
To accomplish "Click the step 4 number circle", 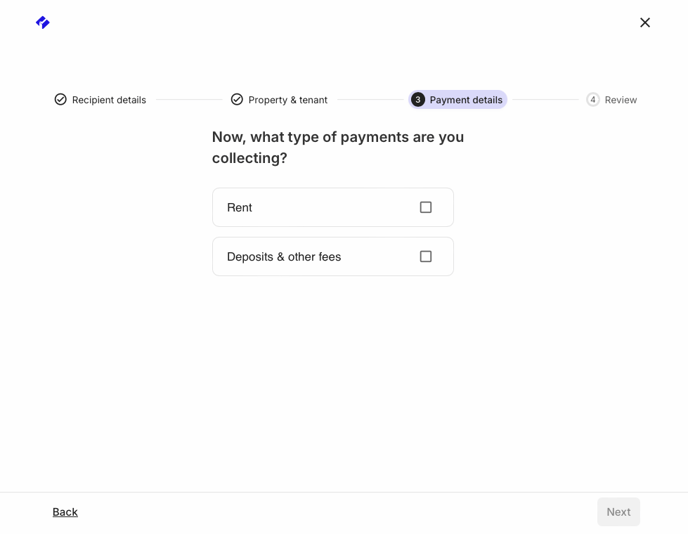I will point(593,100).
